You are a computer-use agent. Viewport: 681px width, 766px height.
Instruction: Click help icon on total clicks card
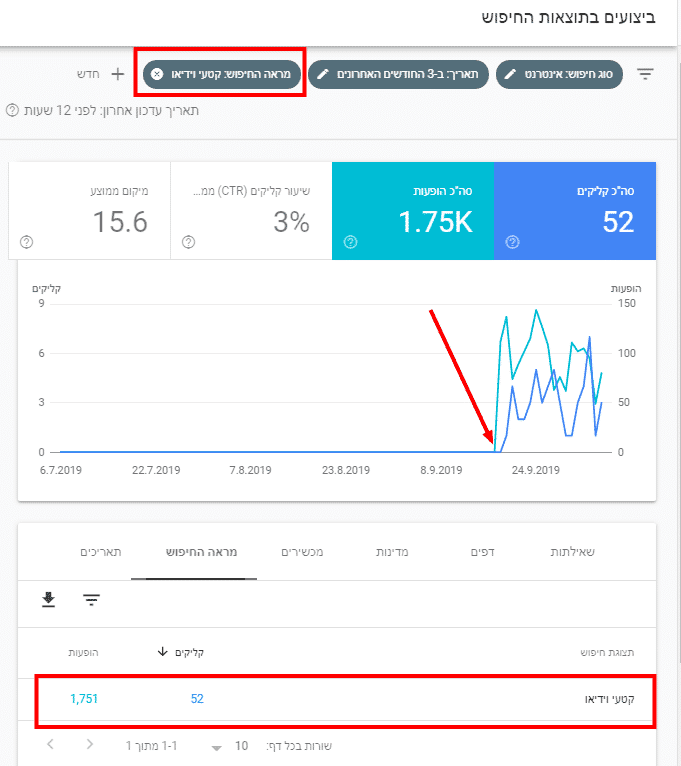(x=513, y=242)
